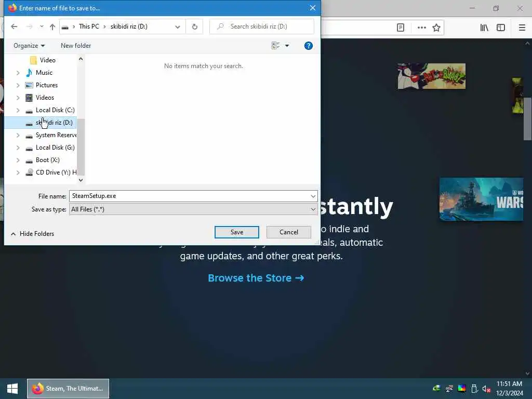Open the File name dropdown arrow
The image size is (532, 399).
(313, 196)
